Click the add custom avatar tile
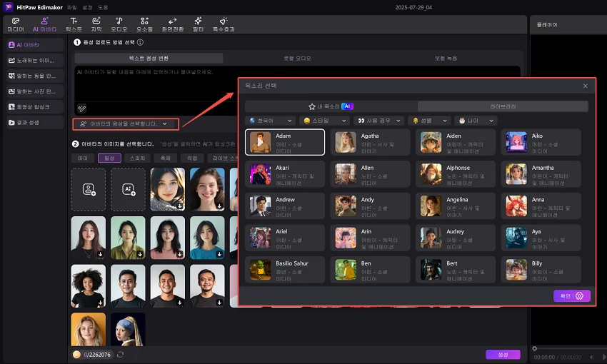 pos(89,189)
